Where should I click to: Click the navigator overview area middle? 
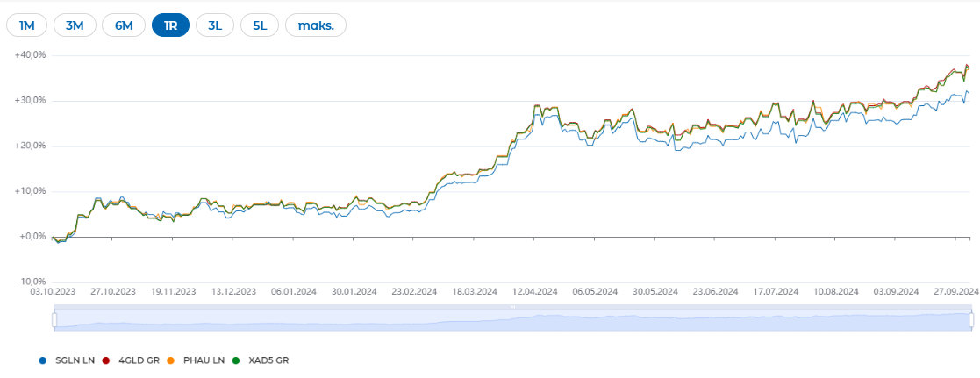click(x=512, y=320)
